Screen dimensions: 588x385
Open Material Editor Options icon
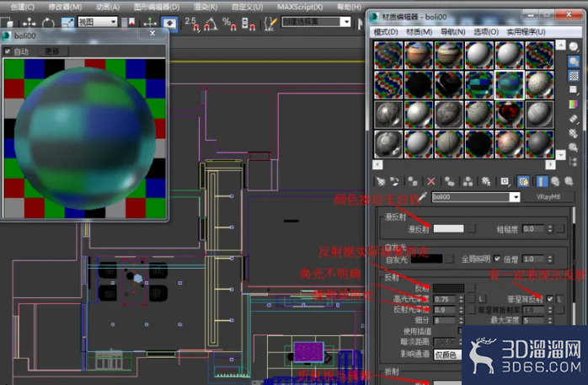tap(574, 133)
